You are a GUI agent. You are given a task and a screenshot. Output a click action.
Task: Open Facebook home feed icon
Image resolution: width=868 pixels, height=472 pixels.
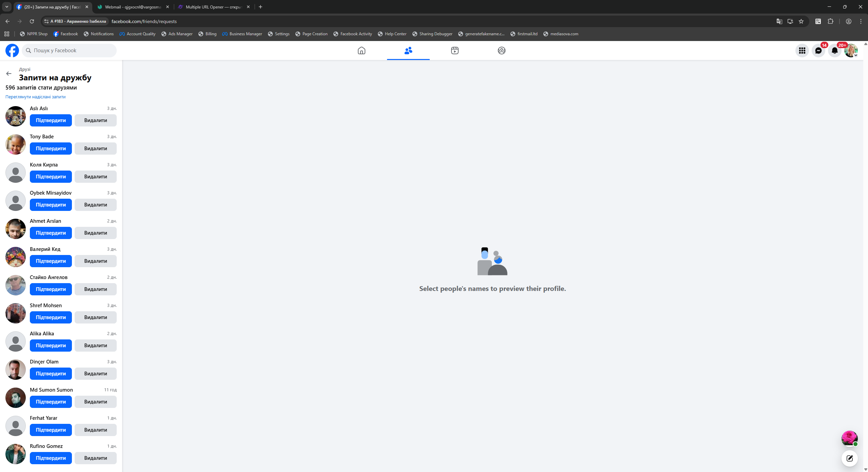pyautogui.click(x=361, y=51)
